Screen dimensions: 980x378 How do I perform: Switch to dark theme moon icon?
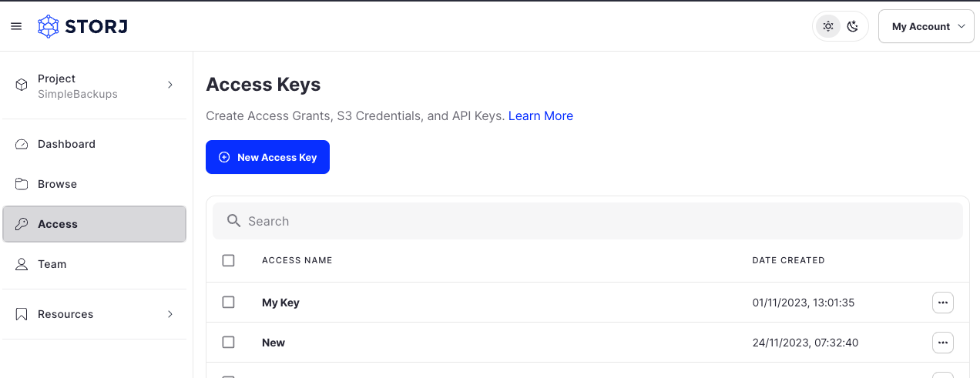852,26
